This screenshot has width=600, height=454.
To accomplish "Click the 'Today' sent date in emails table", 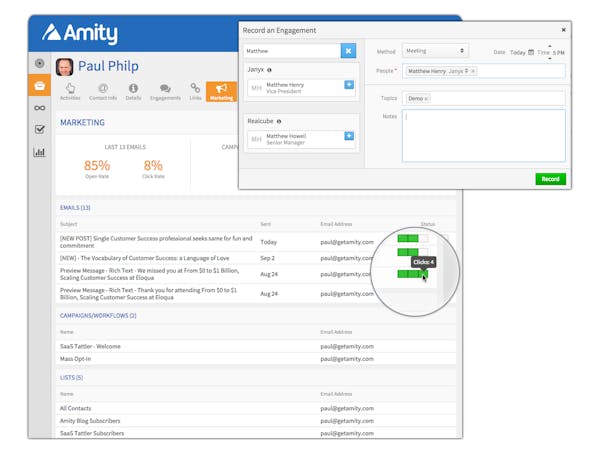I will (269, 242).
